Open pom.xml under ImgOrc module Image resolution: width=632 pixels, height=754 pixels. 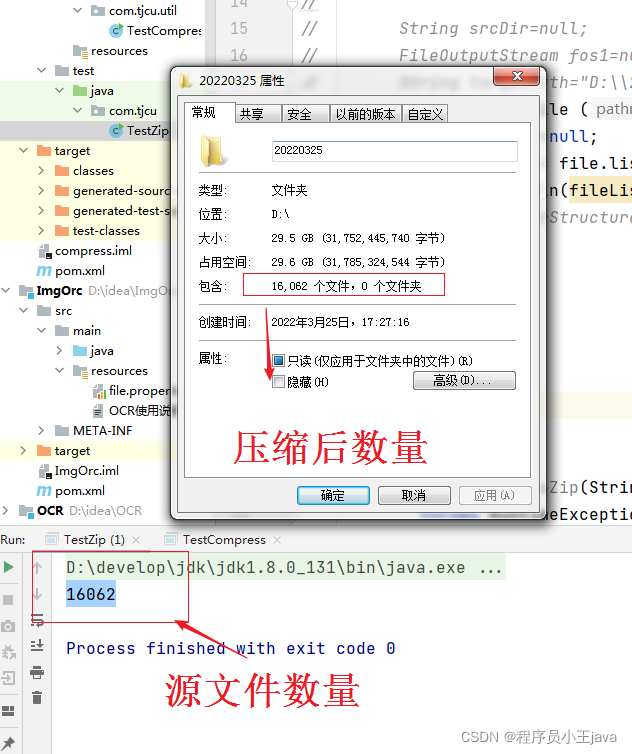click(71, 491)
